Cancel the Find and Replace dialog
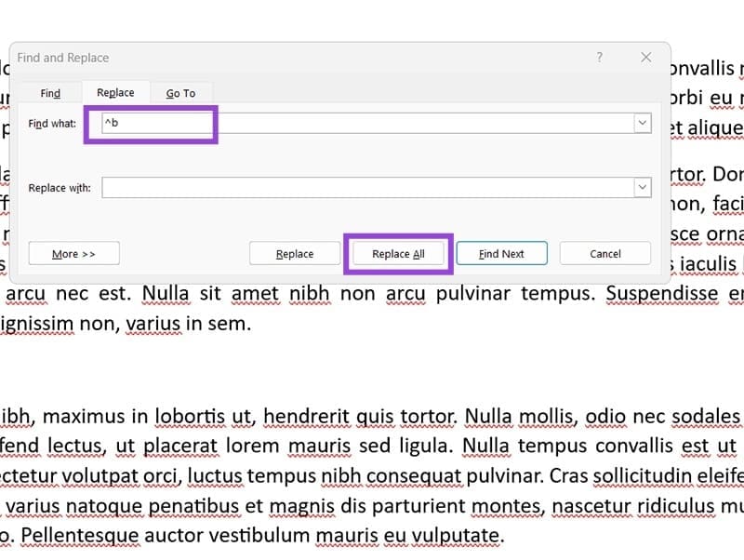The image size is (744, 560). (605, 253)
